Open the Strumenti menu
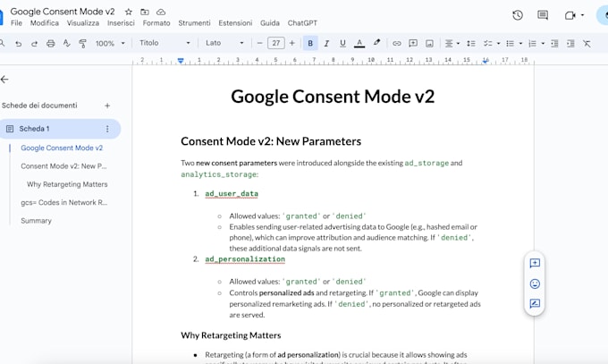 click(194, 23)
